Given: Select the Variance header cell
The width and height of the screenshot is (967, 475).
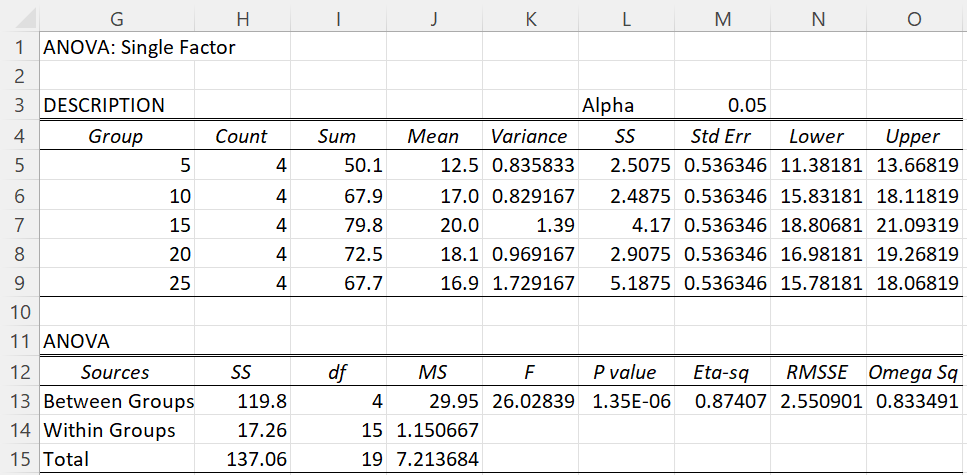Looking at the screenshot, I should coord(530,136).
